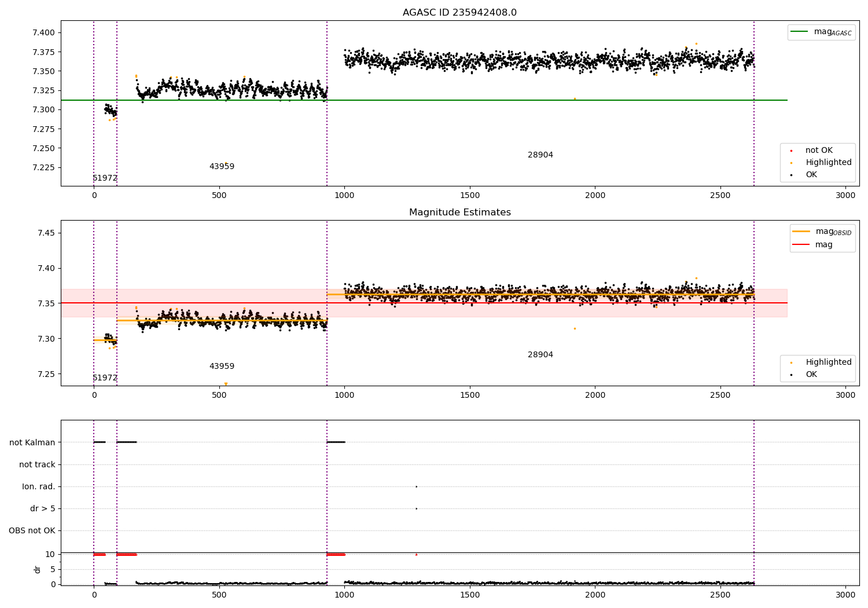Click the 7.225 y-axis tick label

click(x=44, y=168)
